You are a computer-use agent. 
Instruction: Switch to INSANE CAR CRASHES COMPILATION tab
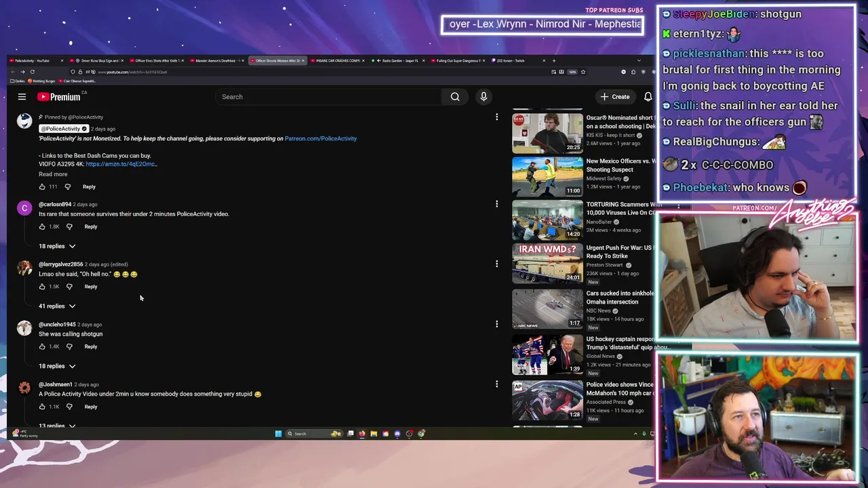[337, 61]
